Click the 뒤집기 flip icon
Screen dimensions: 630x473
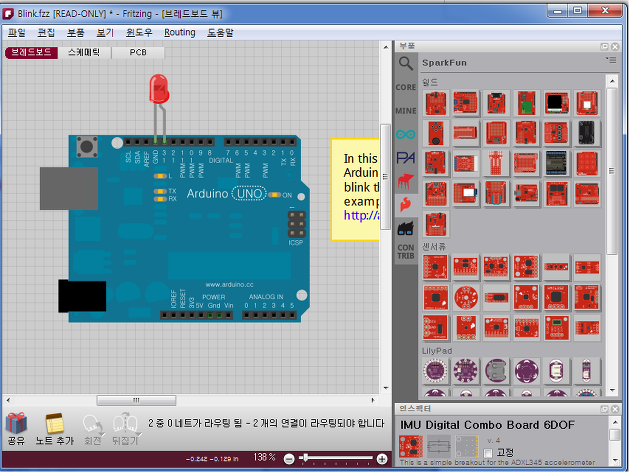pos(125,424)
